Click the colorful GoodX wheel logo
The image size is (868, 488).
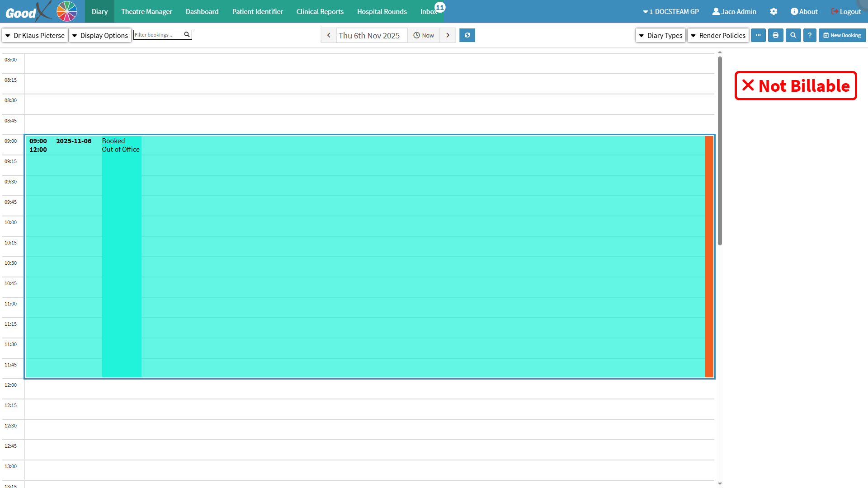67,11
